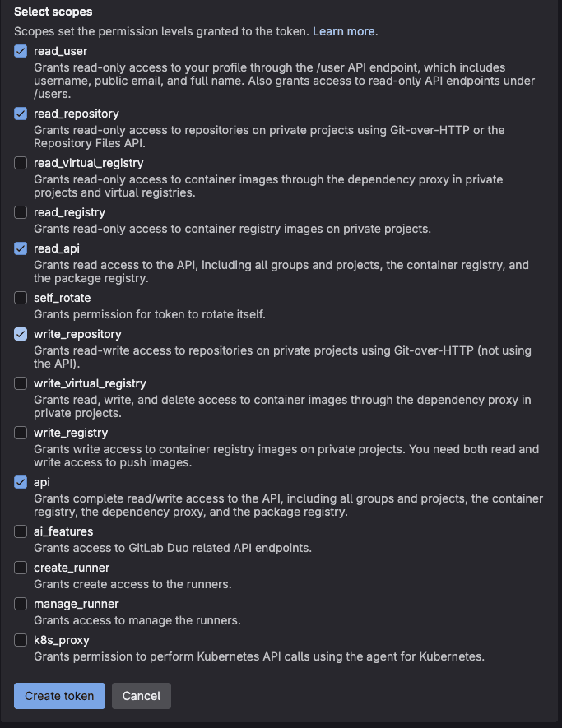Viewport: 562px width, 728px height.
Task: Disable the read_api scope checkbox
Action: [x=21, y=248]
